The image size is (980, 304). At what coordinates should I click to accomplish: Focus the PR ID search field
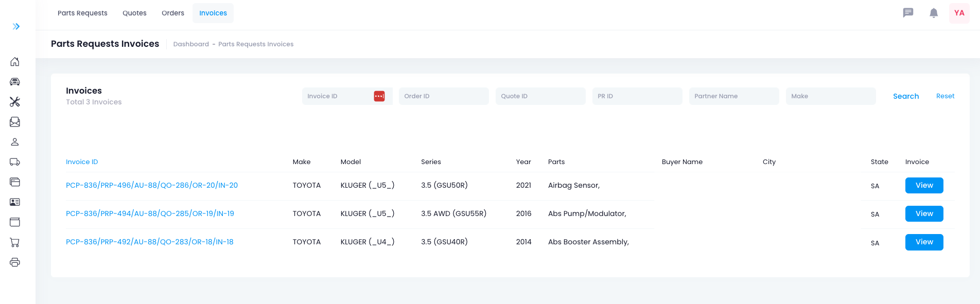[637, 96]
